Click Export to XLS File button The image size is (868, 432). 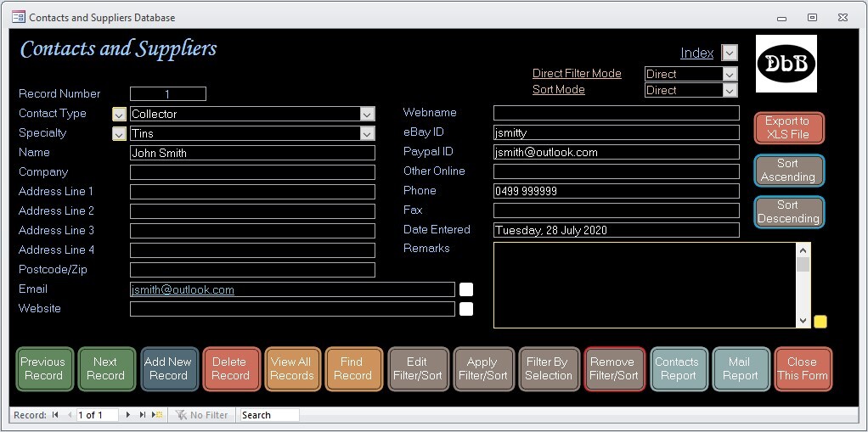(789, 128)
